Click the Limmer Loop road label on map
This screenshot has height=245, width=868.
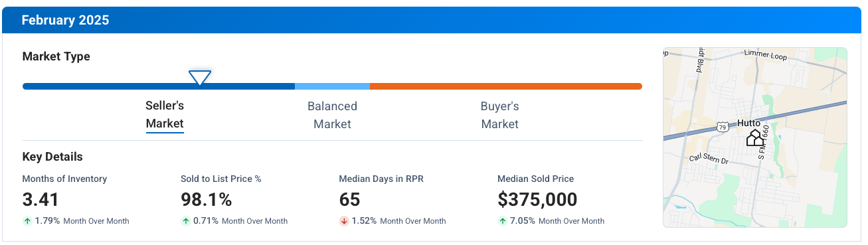point(765,54)
